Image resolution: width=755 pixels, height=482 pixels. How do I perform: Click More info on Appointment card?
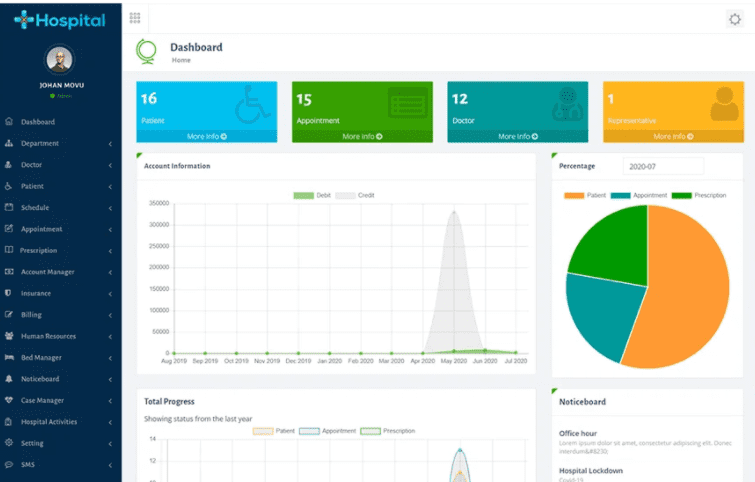[x=362, y=136]
